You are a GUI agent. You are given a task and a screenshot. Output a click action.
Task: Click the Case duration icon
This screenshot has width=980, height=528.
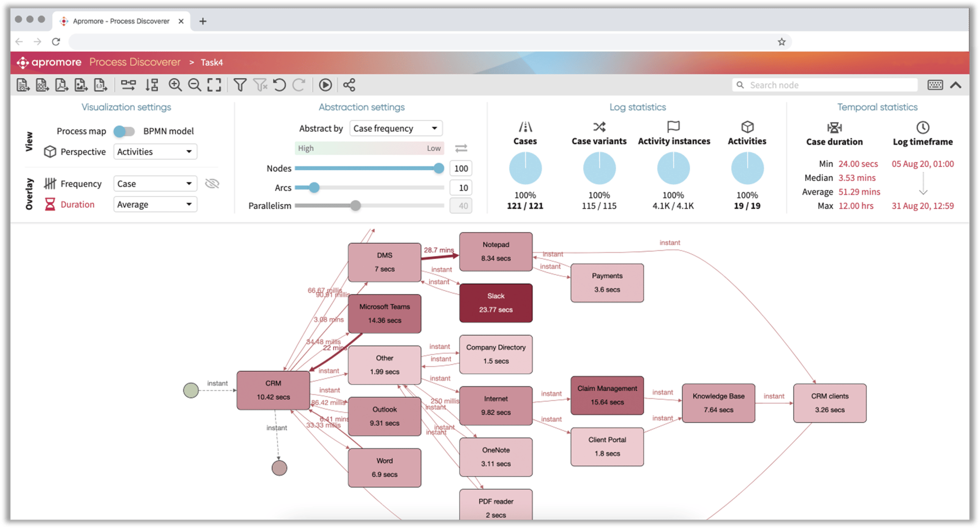tap(834, 128)
